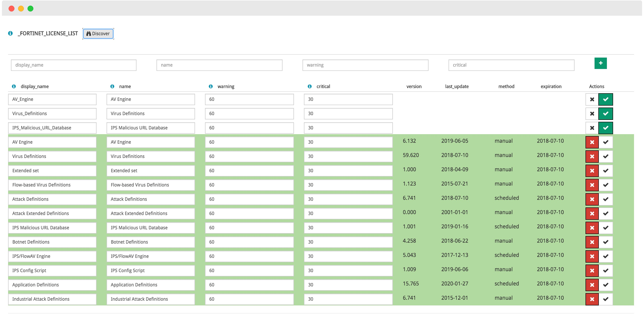644x314 pixels.
Task: Click the green macOS window maximize button
Action: (30, 9)
